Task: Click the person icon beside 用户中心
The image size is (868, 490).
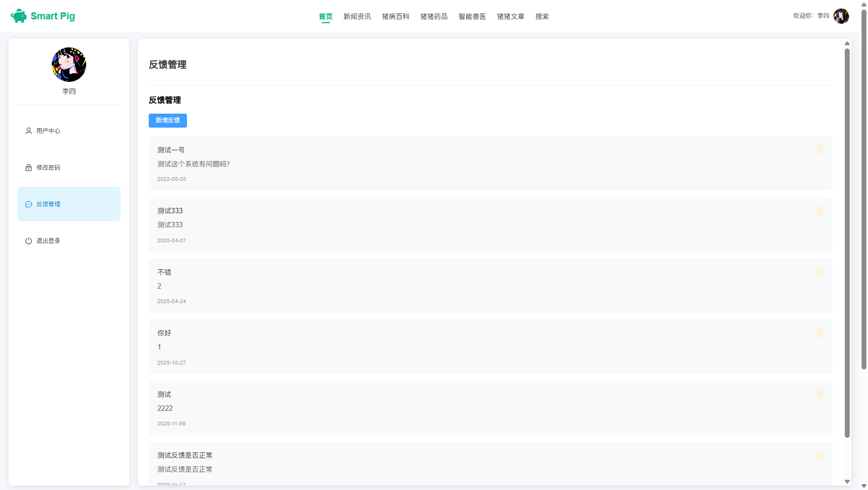Action: click(29, 131)
